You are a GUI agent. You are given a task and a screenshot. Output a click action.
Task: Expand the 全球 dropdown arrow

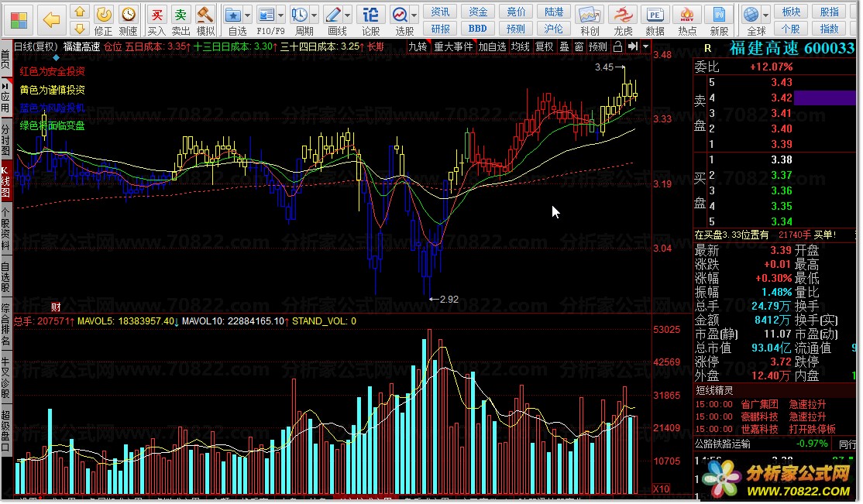click(x=765, y=15)
